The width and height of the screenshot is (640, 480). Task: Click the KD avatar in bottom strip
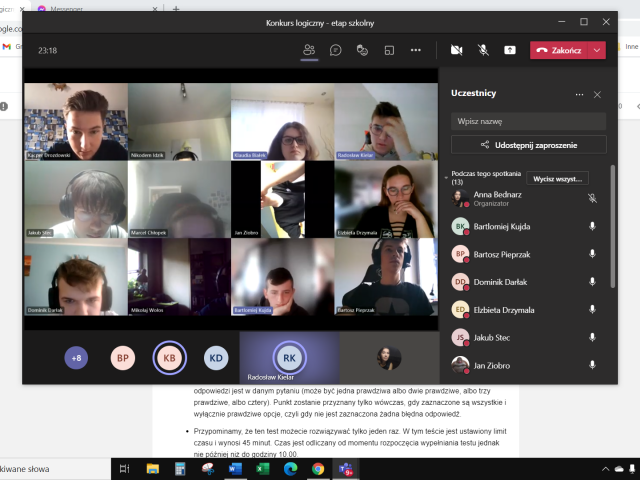216,358
